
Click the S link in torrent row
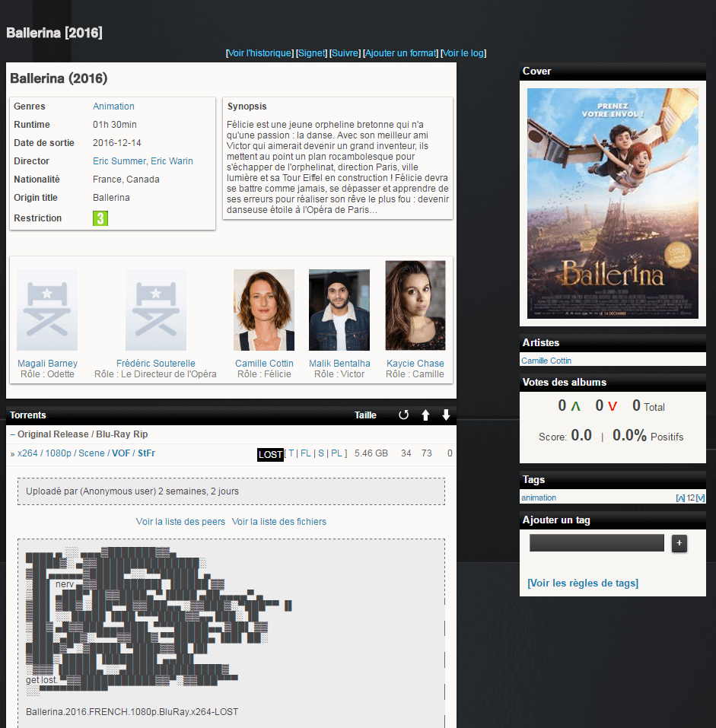(x=321, y=453)
